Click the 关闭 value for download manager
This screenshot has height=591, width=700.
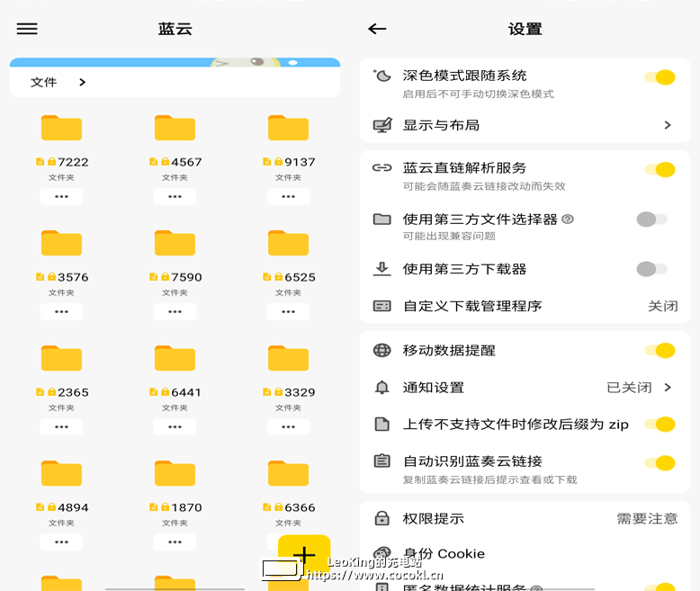[x=663, y=306]
